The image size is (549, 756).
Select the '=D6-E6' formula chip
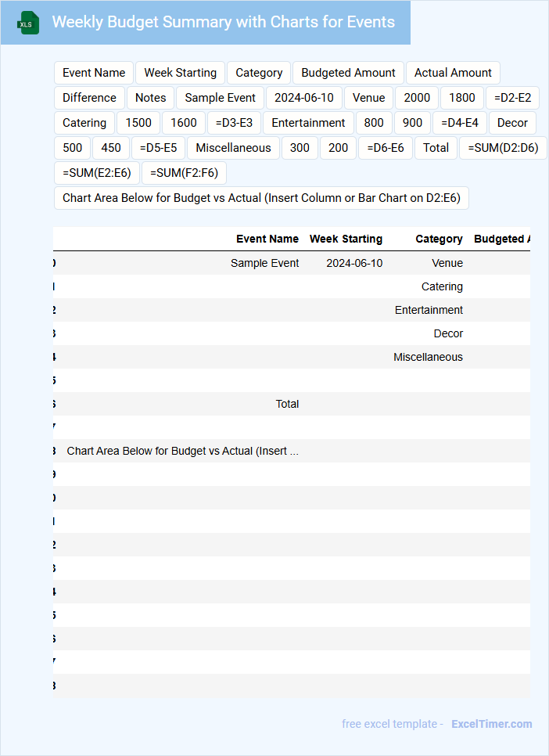tap(386, 148)
